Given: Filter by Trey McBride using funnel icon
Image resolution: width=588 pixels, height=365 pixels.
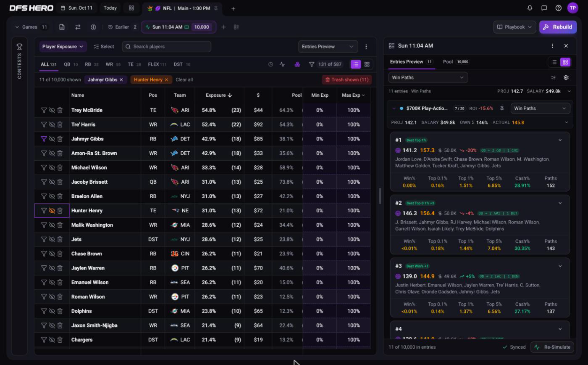Looking at the screenshot, I should click(x=44, y=110).
